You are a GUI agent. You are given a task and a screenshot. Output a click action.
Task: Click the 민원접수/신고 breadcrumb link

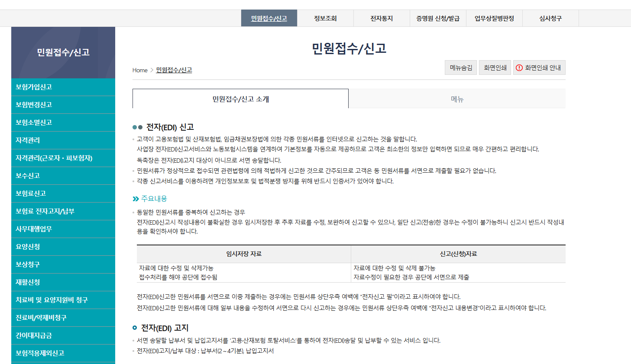point(173,70)
